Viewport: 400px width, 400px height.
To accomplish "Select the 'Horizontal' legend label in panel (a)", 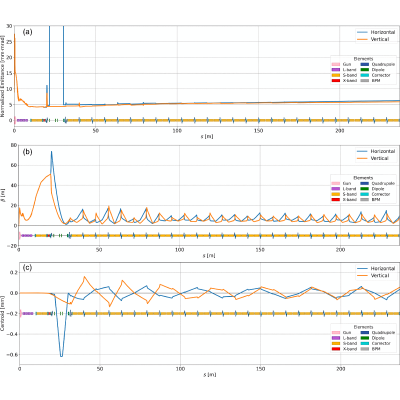I will point(383,32).
